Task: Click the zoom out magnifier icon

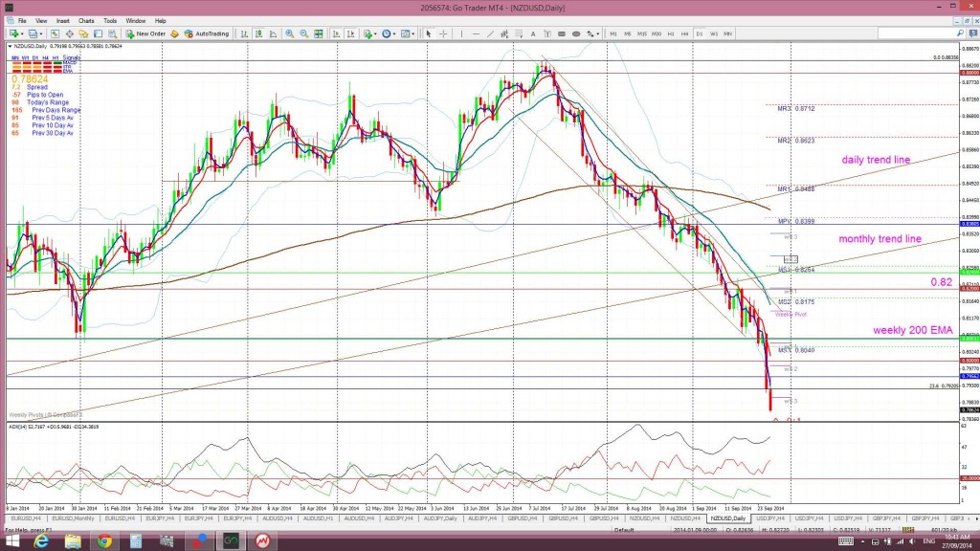Action: pyautogui.click(x=303, y=33)
